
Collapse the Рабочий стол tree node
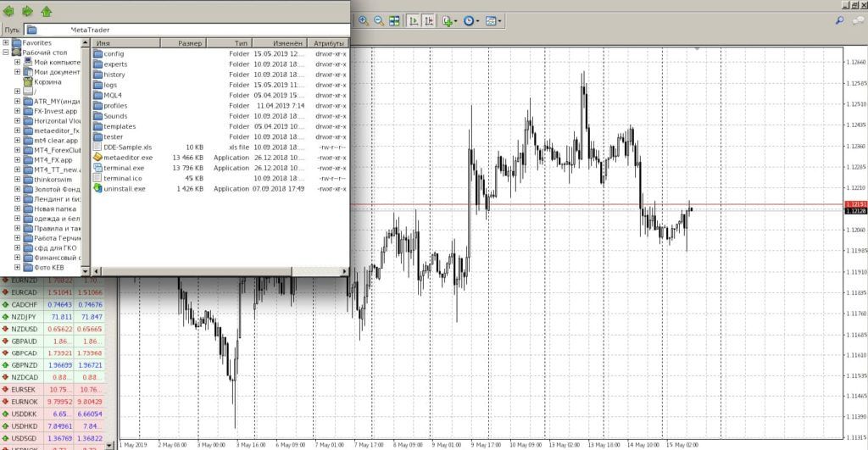6,53
